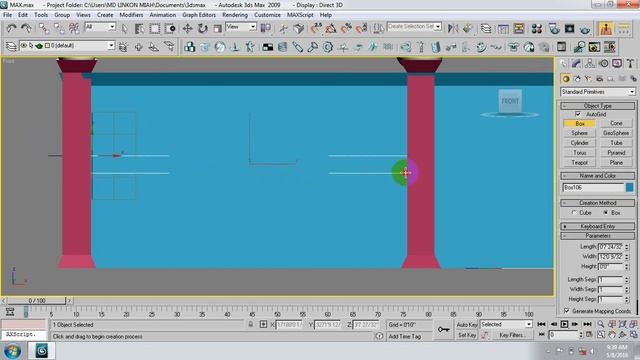Choose the Rectangular Selection Region tool

pos(155,28)
